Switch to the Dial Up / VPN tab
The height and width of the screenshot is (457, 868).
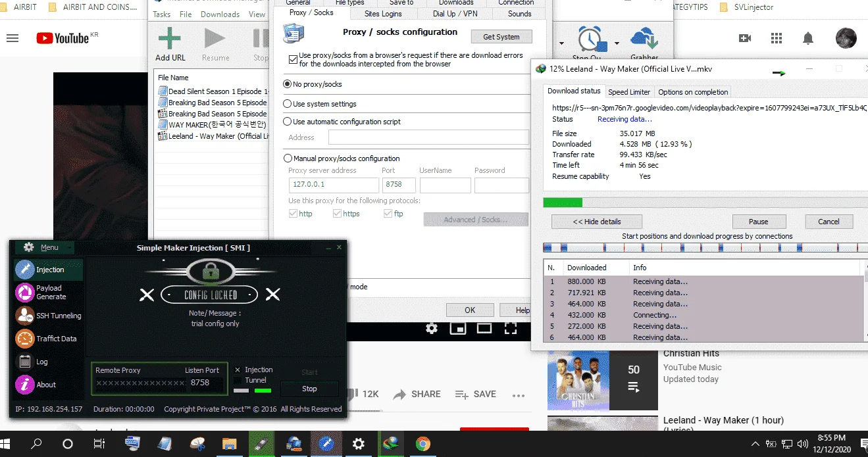click(x=455, y=13)
